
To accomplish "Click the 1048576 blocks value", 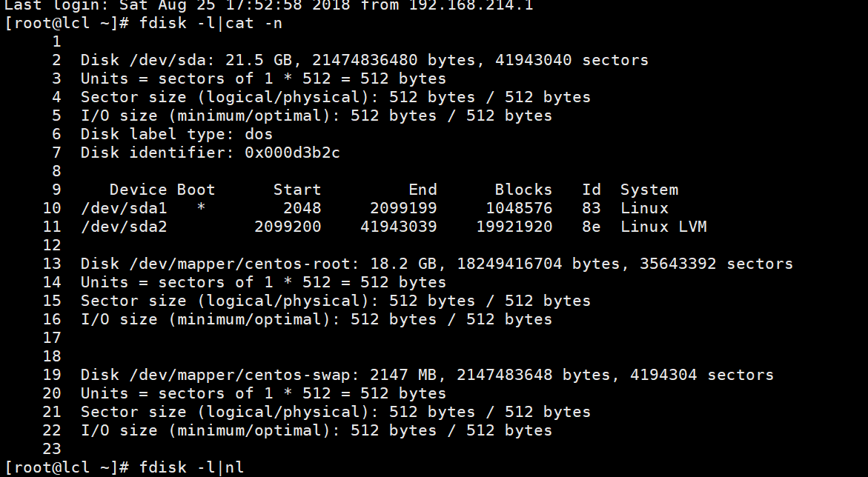I will coord(519,208).
